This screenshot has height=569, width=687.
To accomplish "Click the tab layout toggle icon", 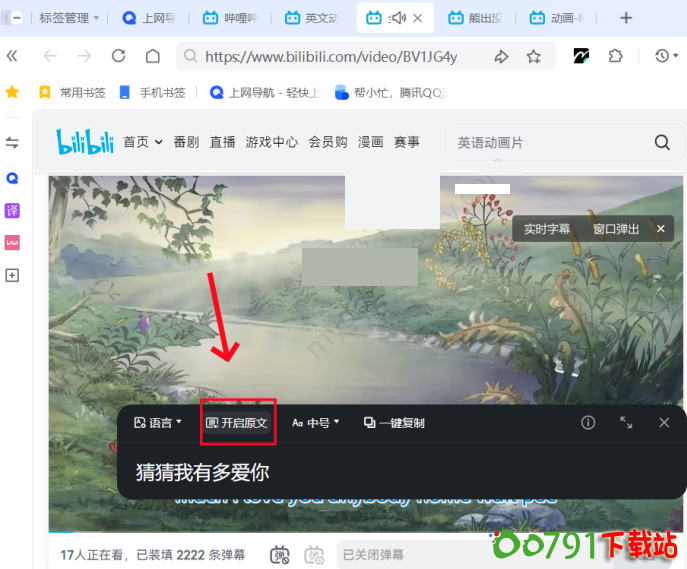I will (x=12, y=18).
